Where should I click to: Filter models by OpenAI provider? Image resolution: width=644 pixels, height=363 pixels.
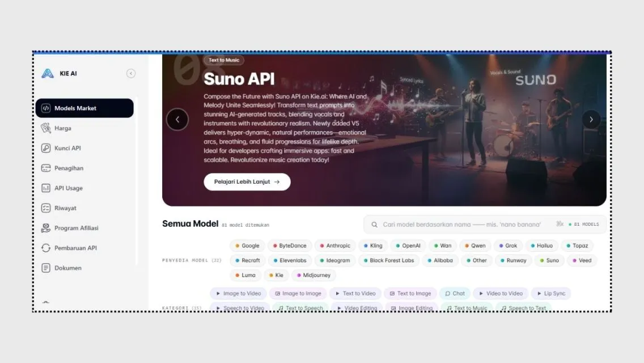pyautogui.click(x=408, y=246)
